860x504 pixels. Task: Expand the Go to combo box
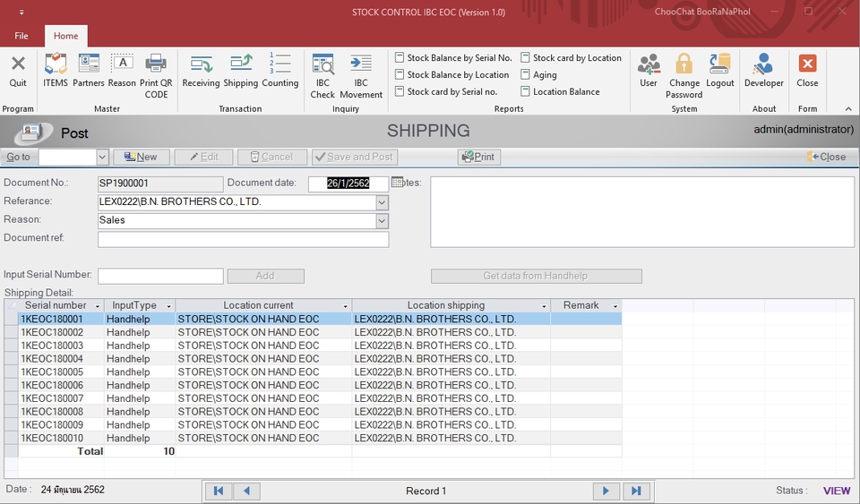tap(102, 158)
